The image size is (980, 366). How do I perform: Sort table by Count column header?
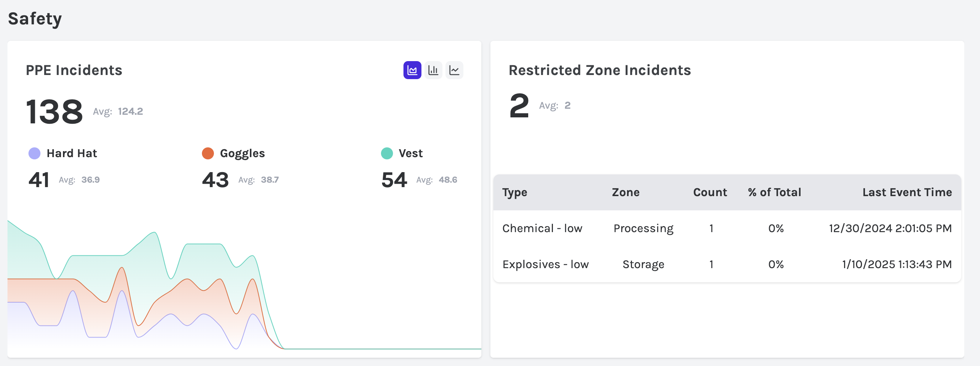click(x=710, y=192)
